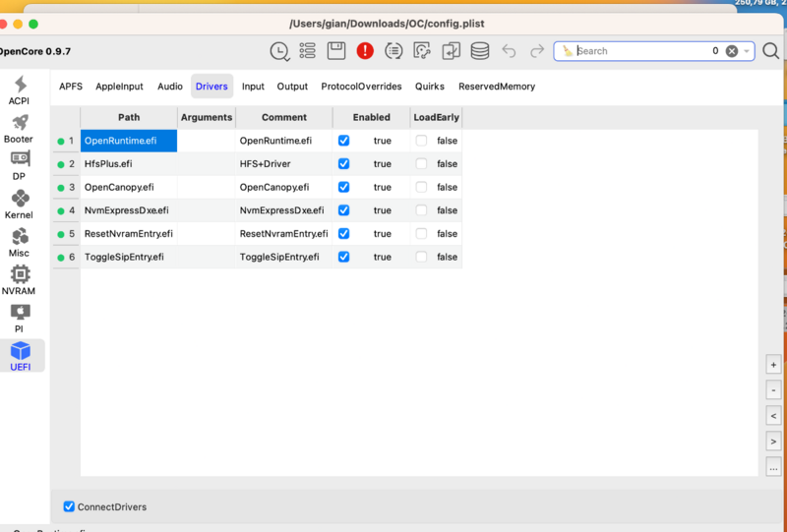Switch to the APFS tab
Image resolution: width=787 pixels, height=532 pixels.
pyautogui.click(x=71, y=87)
